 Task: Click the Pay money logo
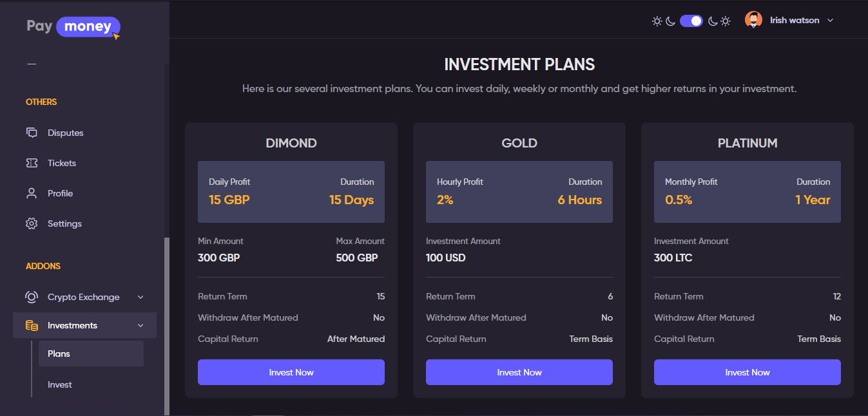pos(73,27)
